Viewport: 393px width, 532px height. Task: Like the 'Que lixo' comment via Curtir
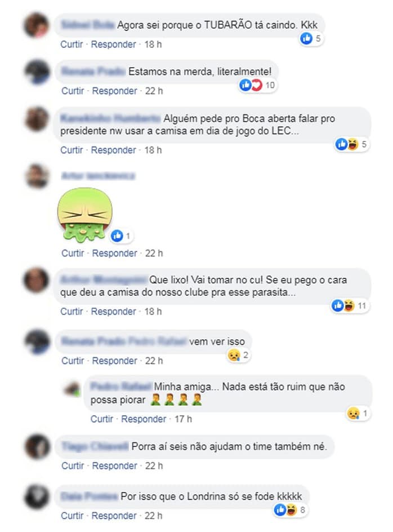point(72,312)
